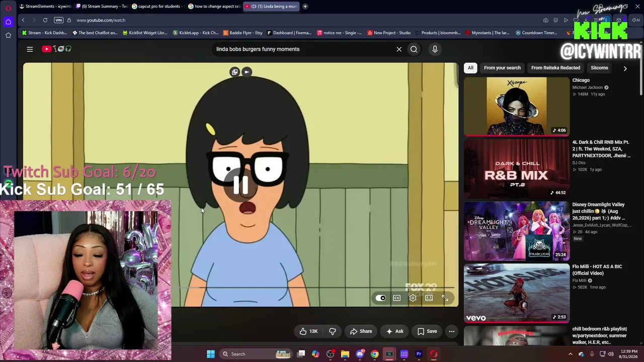
Task: Open Discord from the taskbar
Action: point(360,354)
